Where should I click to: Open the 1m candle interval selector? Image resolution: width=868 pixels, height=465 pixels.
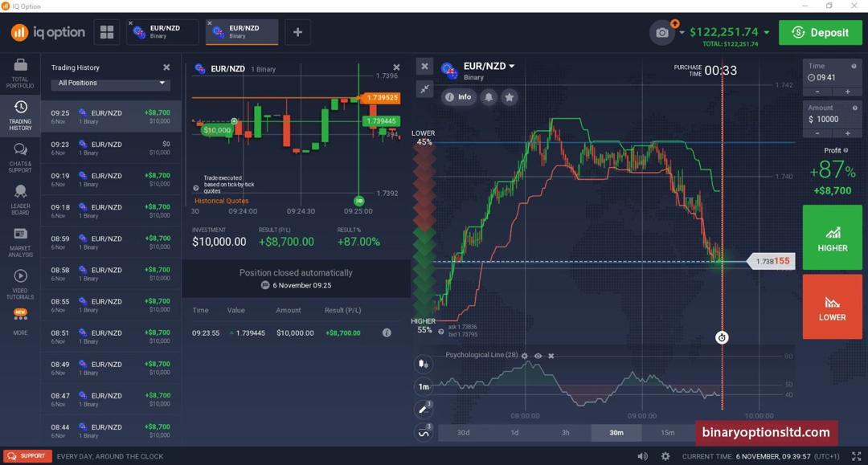point(424,386)
